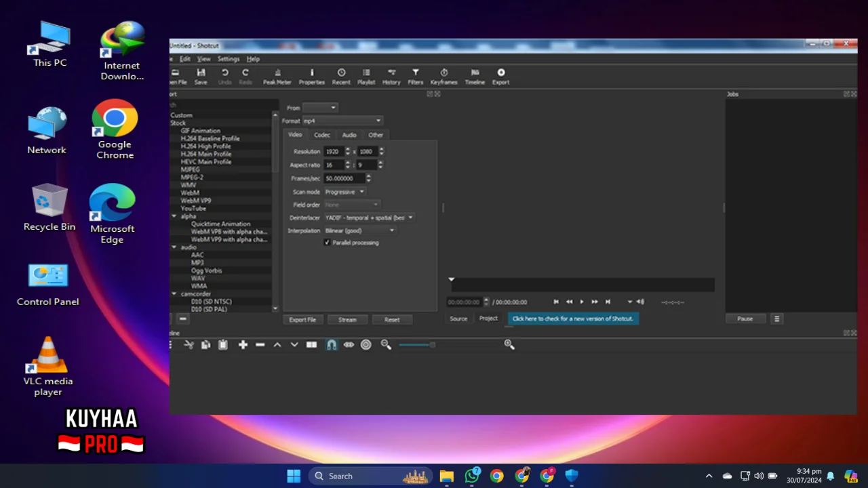Click the timeline Paste clipboard icon
The image size is (868, 488).
[x=222, y=345]
